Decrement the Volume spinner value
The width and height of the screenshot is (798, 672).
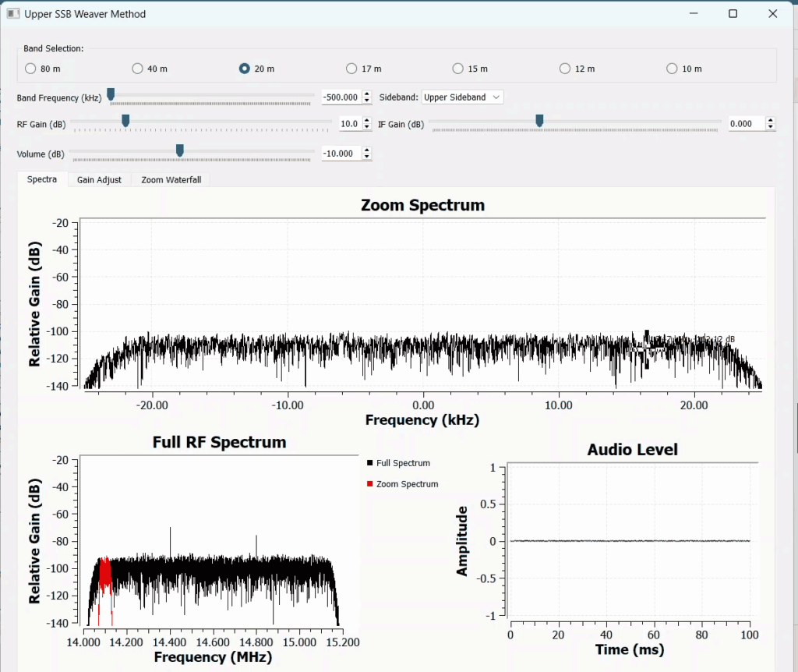366,157
